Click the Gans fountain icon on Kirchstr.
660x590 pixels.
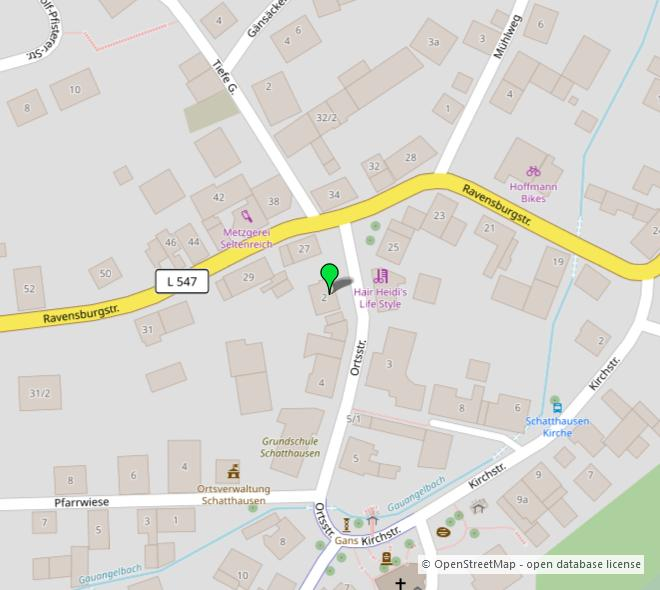(346, 525)
